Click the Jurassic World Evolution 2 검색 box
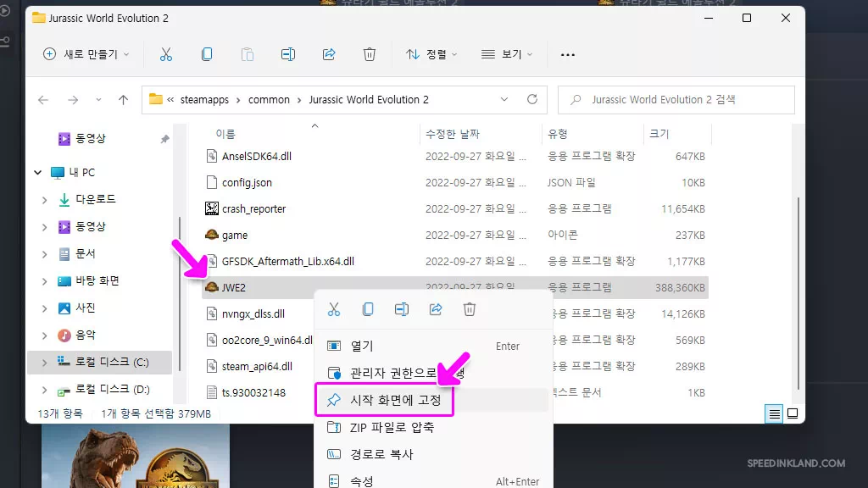The height and width of the screenshot is (488, 868). tap(676, 100)
